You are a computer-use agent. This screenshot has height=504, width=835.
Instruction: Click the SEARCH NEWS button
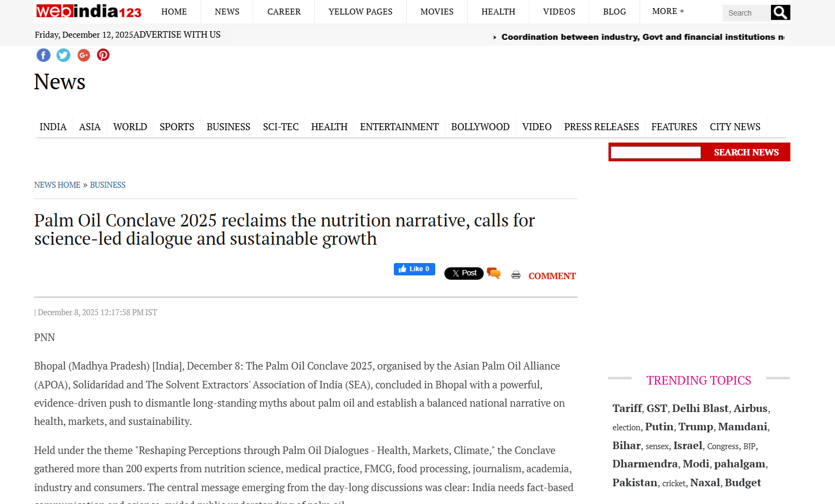click(746, 152)
